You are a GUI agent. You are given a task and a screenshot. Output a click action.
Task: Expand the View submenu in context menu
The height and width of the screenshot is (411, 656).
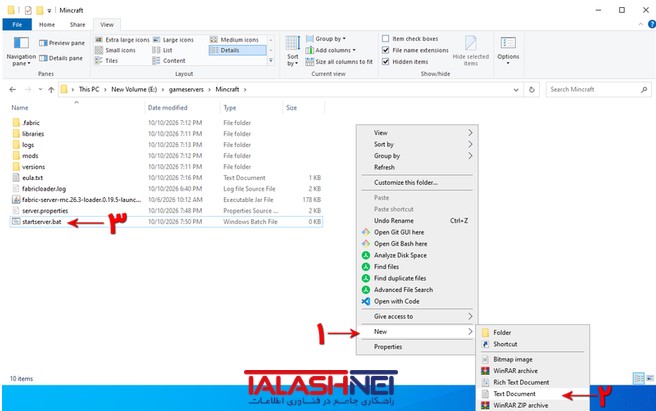tap(417, 133)
